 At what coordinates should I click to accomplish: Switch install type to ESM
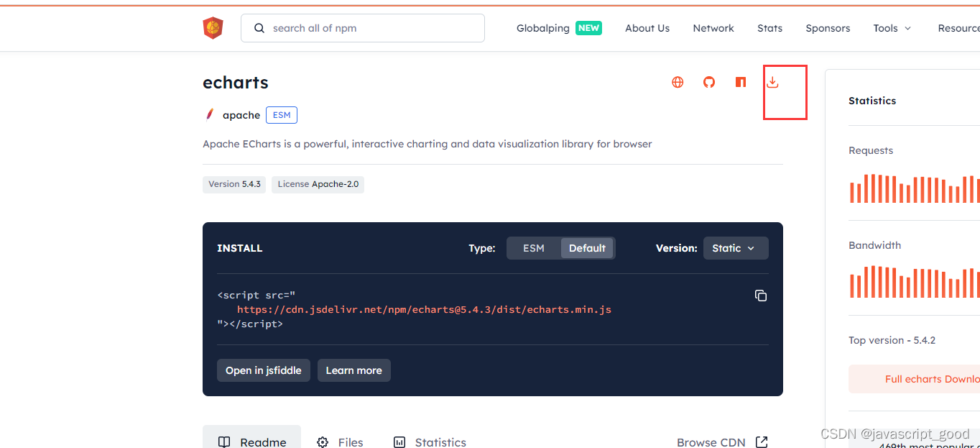click(x=534, y=248)
